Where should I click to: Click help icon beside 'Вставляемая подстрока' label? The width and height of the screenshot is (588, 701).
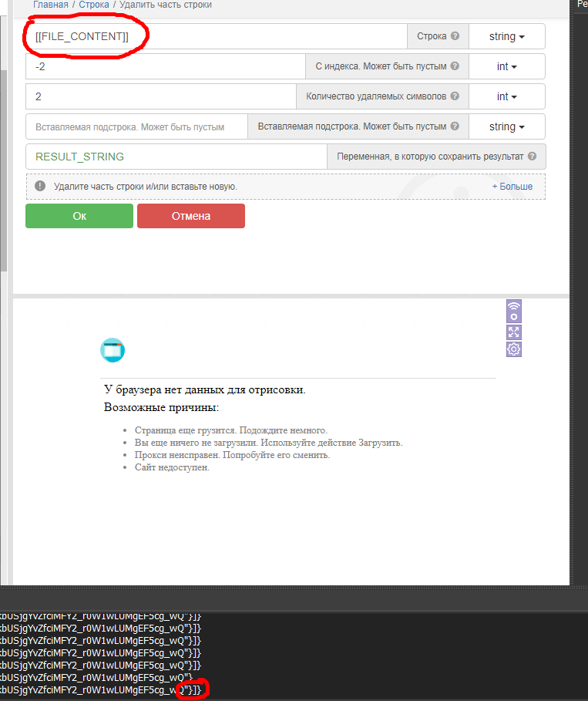[x=455, y=126]
